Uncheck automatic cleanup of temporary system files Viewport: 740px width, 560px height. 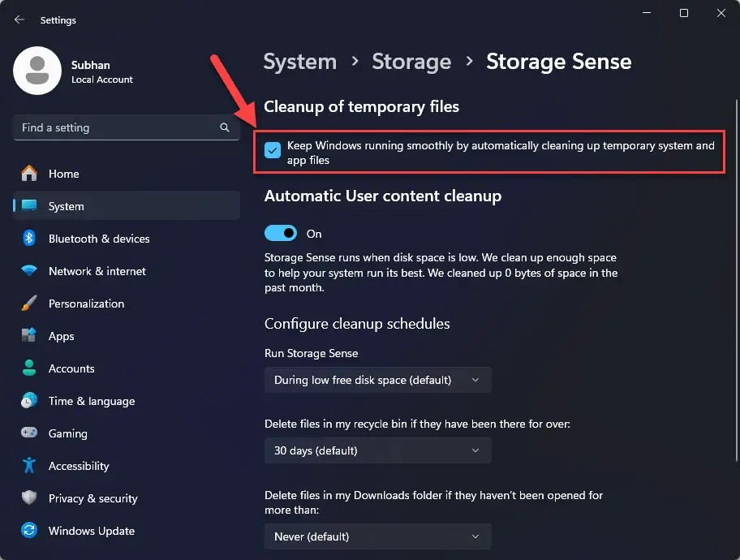[272, 150]
